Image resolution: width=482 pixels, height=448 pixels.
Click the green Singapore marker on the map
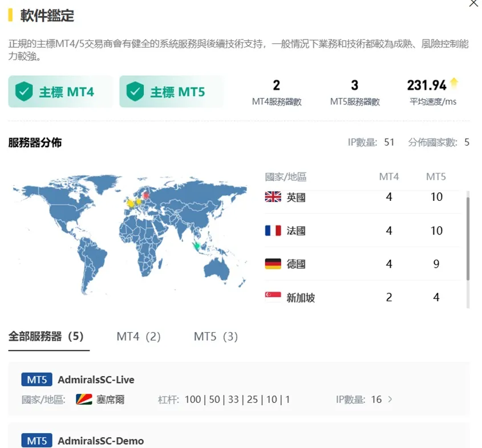pyautogui.click(x=197, y=245)
